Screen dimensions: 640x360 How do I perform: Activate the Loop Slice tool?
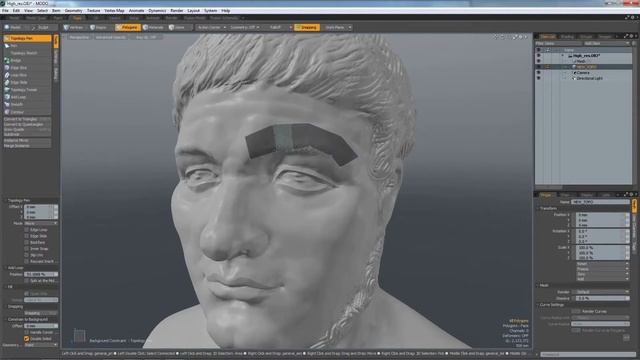coord(28,75)
